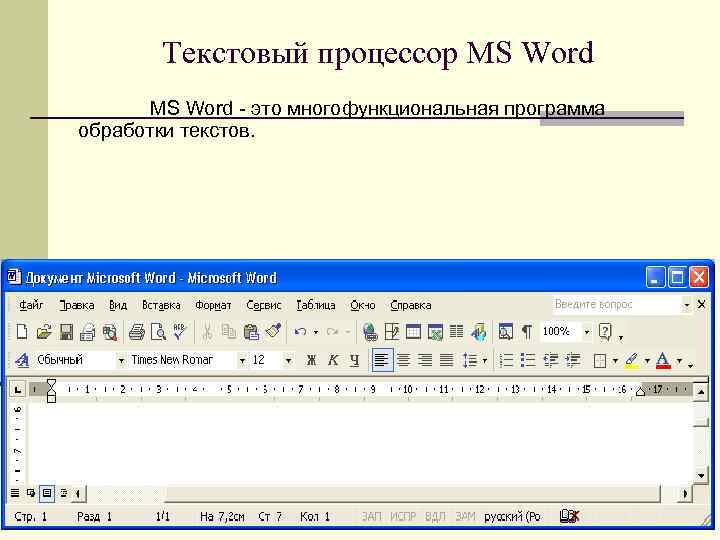This screenshot has width=720, height=540.
Task: Switch to Normal view button
Action: tap(15, 493)
